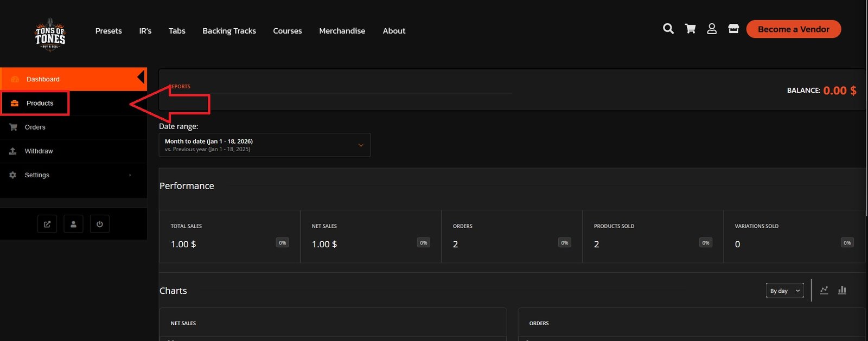Switch to line chart view icon

[824, 290]
